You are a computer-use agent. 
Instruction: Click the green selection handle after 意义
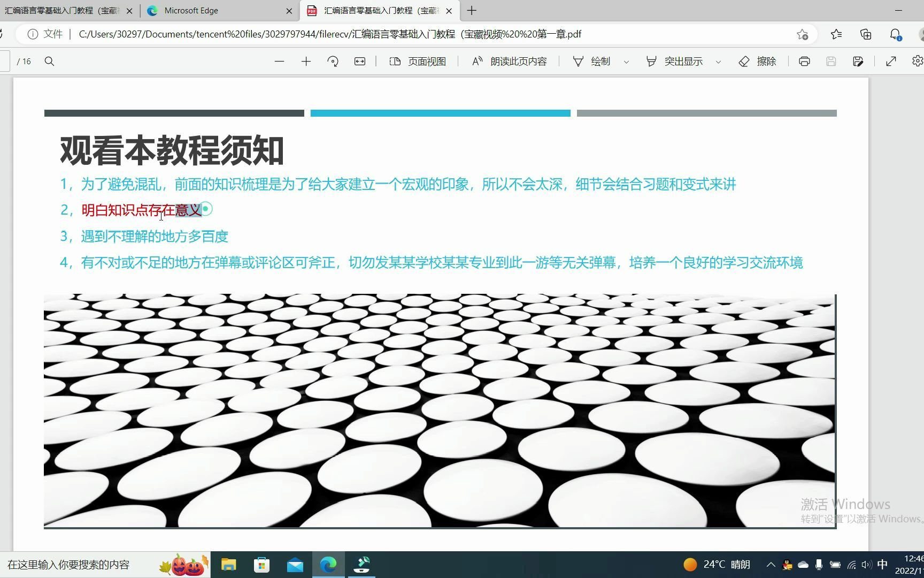(x=206, y=209)
